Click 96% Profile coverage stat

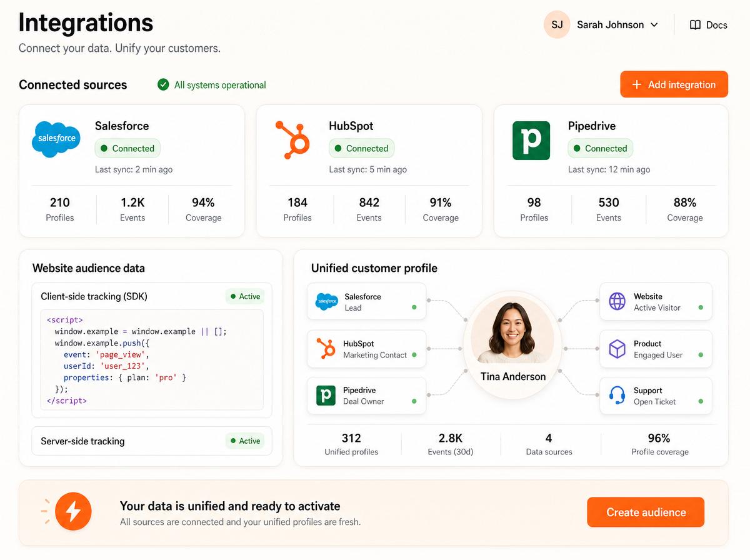660,444
